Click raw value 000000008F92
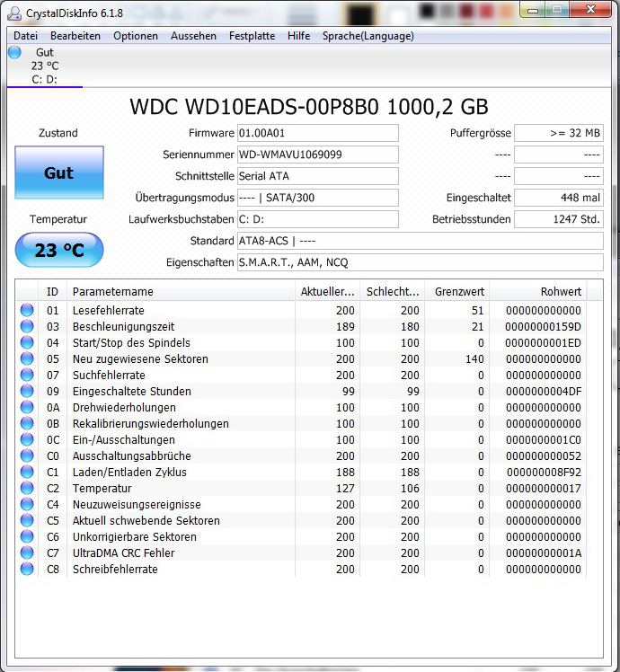This screenshot has width=620, height=672. pos(544,473)
